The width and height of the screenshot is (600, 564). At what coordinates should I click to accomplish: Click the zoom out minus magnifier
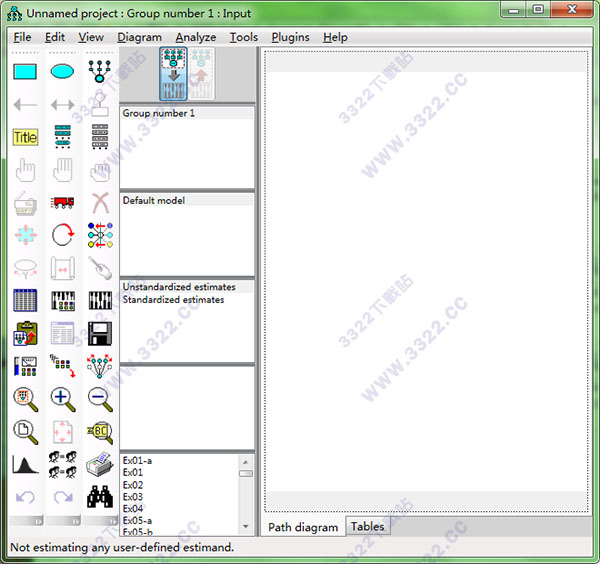click(x=100, y=399)
